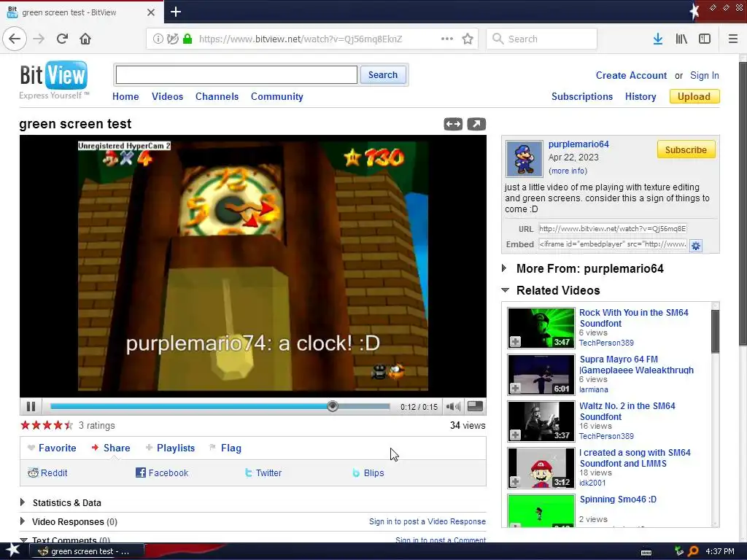Add LMMS song video to queue
The image size is (747, 560).
coord(515,481)
